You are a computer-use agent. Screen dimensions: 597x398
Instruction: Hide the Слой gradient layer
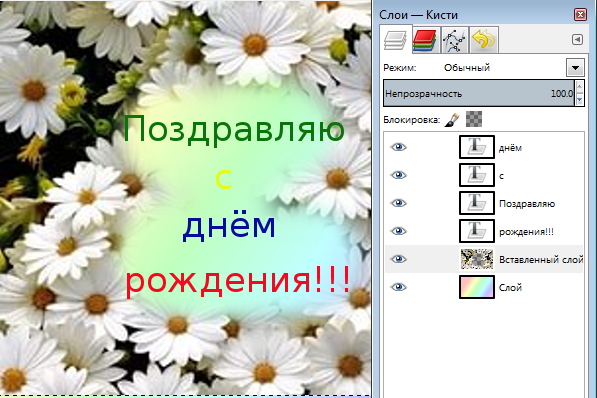[x=399, y=287]
